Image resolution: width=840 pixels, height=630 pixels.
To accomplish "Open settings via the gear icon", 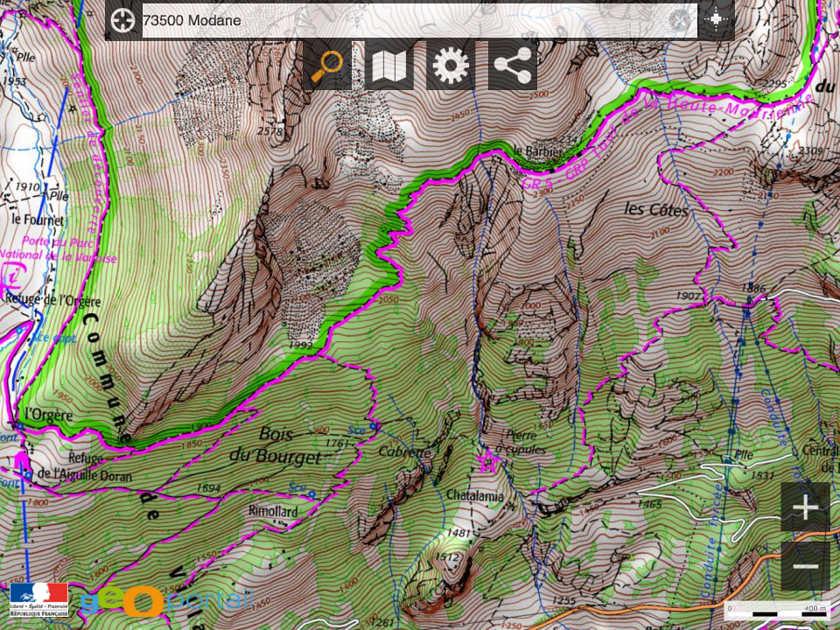I will (x=451, y=66).
